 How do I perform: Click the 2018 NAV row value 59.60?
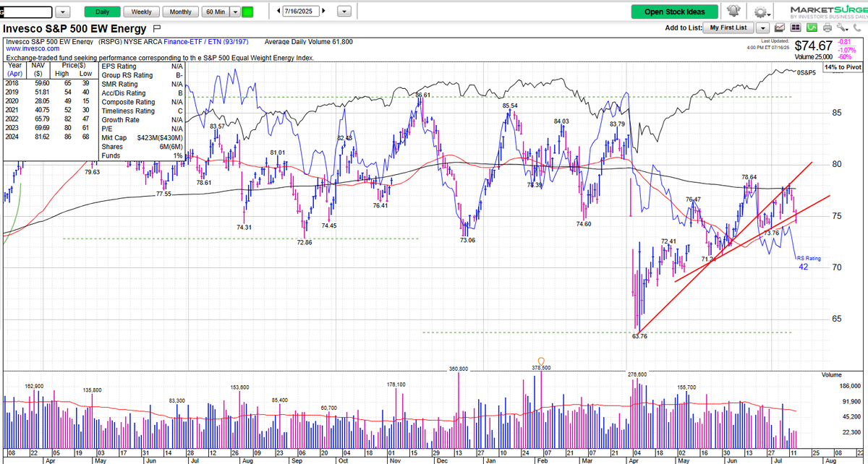pyautogui.click(x=41, y=84)
